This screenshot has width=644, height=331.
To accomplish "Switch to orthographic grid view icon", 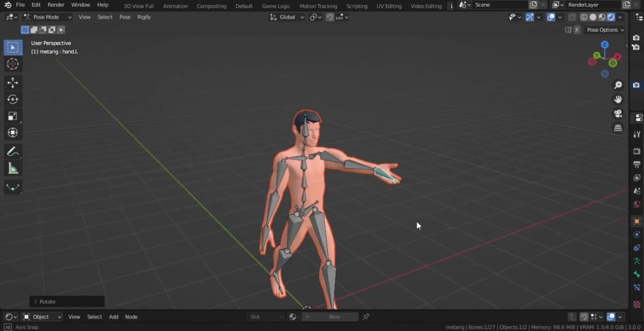I will click(x=618, y=128).
